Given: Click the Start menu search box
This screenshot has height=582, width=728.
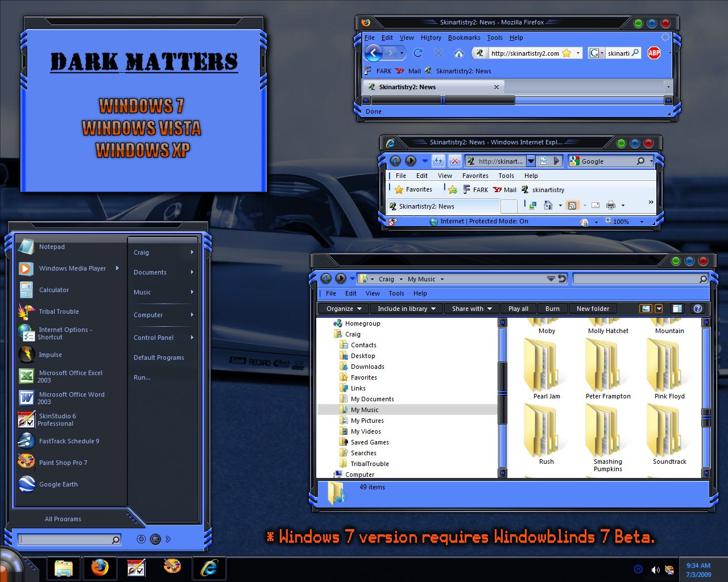Looking at the screenshot, I should click(69, 539).
